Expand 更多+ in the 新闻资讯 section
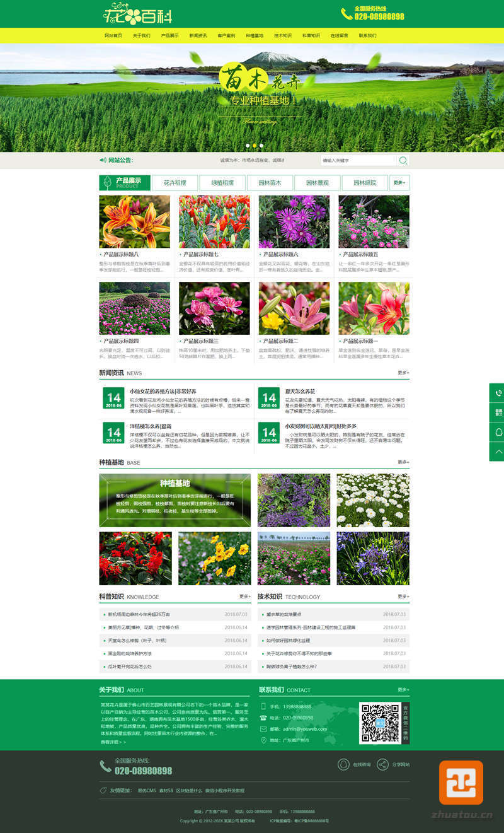The height and width of the screenshot is (833, 504). [x=403, y=373]
